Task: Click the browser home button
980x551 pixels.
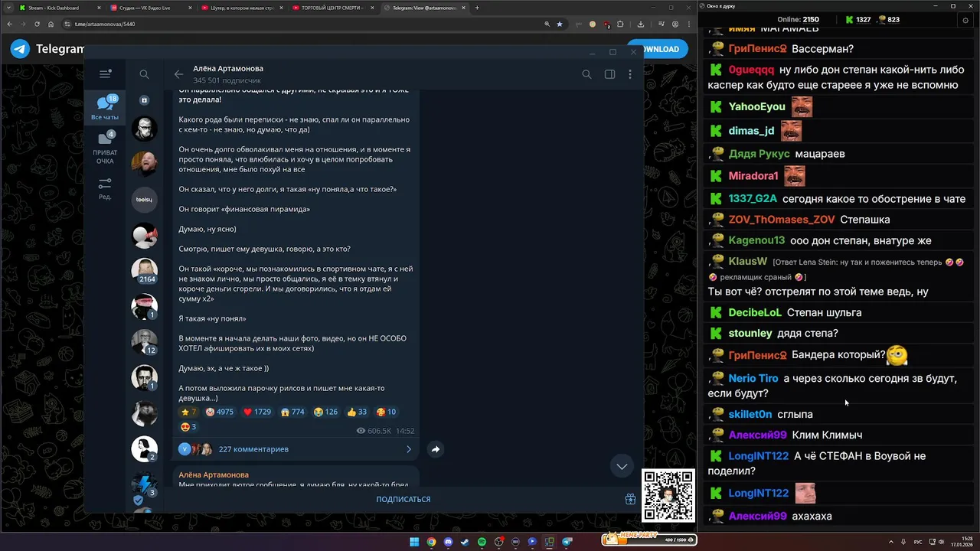Action: [51, 24]
